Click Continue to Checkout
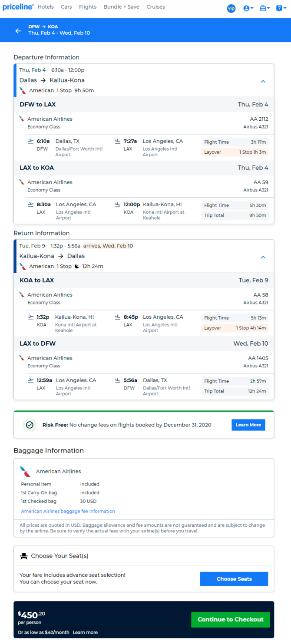This screenshot has height=644, width=291. click(231, 619)
